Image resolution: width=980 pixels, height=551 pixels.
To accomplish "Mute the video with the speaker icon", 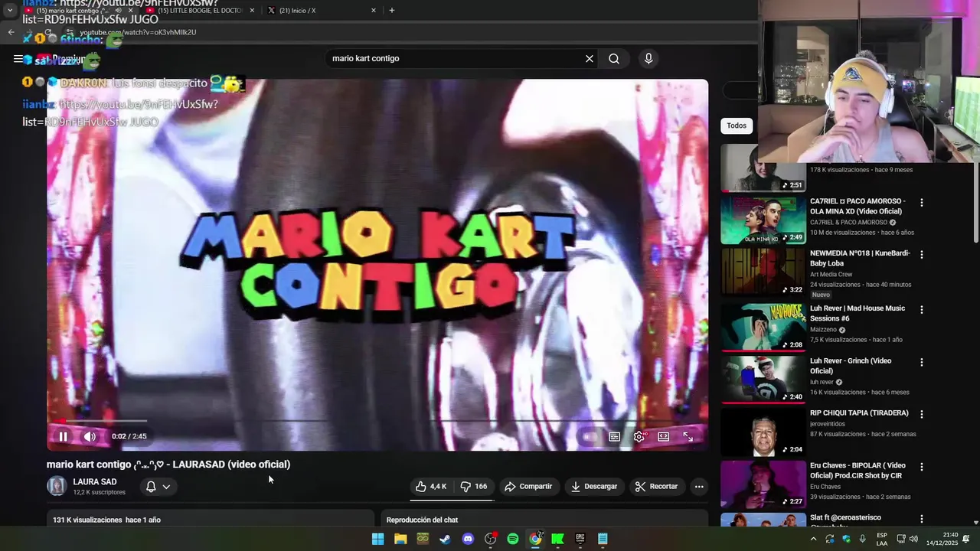I will [x=90, y=436].
